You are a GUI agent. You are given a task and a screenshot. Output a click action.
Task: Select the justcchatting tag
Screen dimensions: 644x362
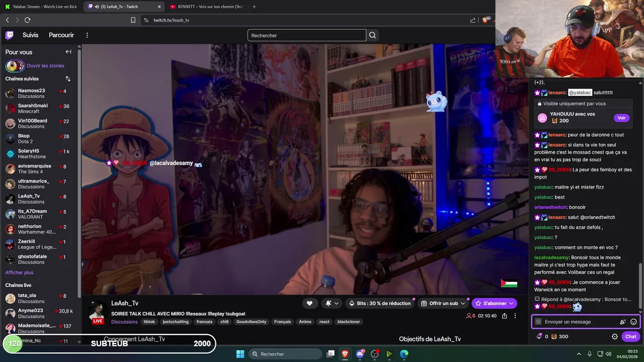pos(176,322)
